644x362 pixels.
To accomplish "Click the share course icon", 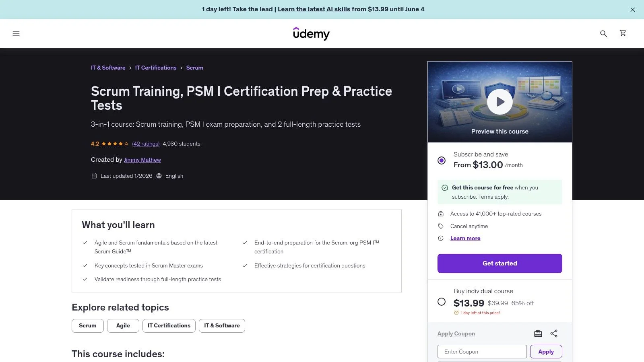I will pos(554,333).
